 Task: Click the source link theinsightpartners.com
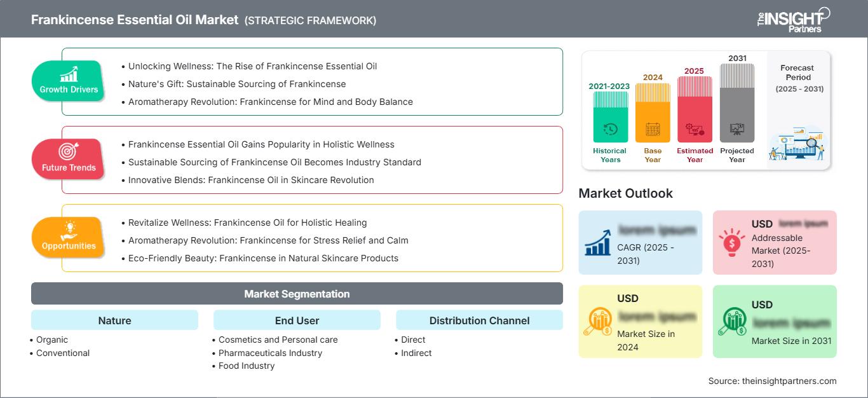click(789, 381)
